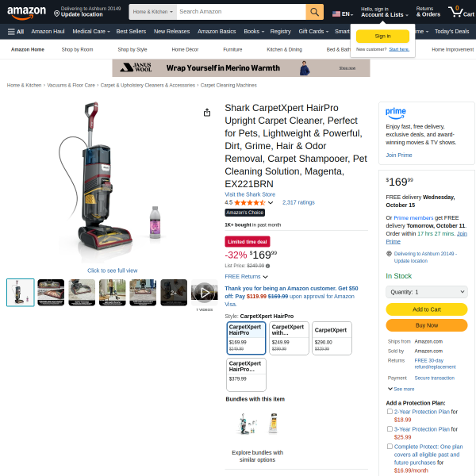Select Kitchen & Dining subnav tab
This screenshot has height=476, width=476.
(x=285, y=49)
